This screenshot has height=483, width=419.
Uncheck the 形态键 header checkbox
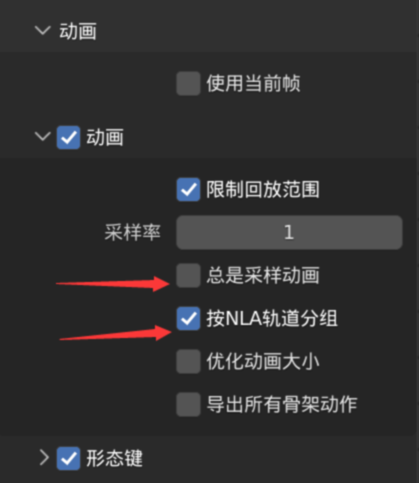(x=68, y=458)
